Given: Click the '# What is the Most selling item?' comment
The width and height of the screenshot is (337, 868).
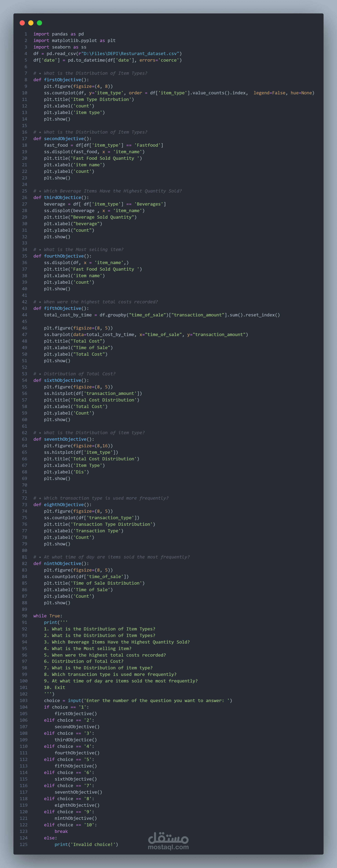Looking at the screenshot, I should (78, 250).
